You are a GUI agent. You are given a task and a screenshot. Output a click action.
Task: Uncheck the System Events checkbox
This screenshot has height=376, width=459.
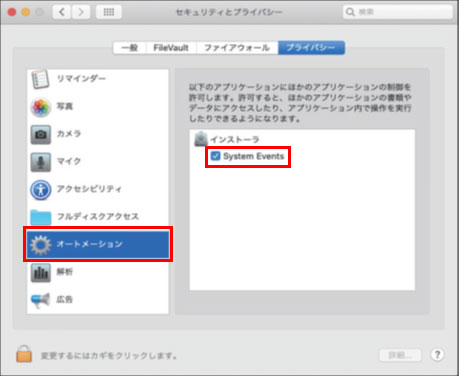tap(216, 156)
